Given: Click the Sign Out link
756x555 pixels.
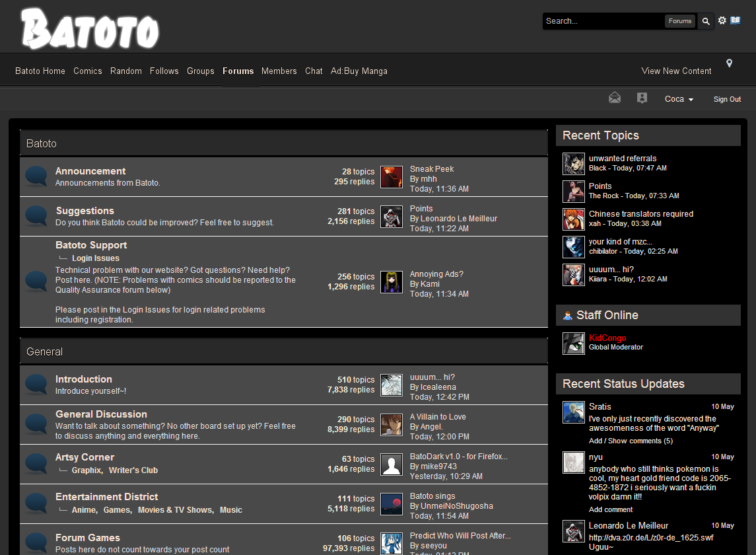Looking at the screenshot, I should (x=727, y=99).
